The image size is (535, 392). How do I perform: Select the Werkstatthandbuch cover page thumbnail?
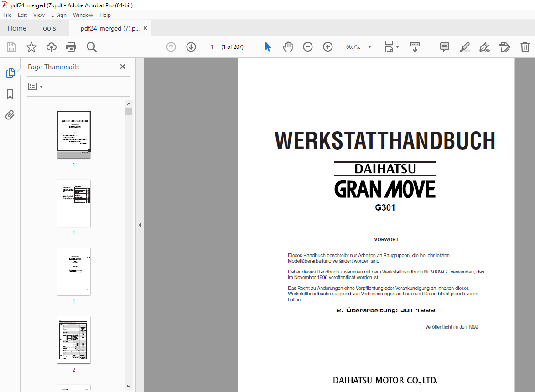[x=74, y=134]
